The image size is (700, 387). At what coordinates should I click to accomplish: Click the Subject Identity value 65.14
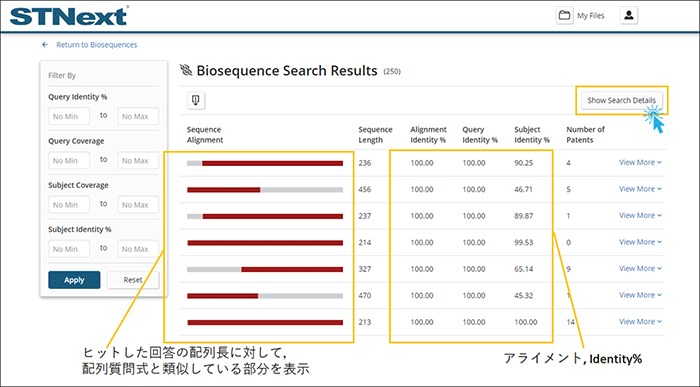[524, 269]
